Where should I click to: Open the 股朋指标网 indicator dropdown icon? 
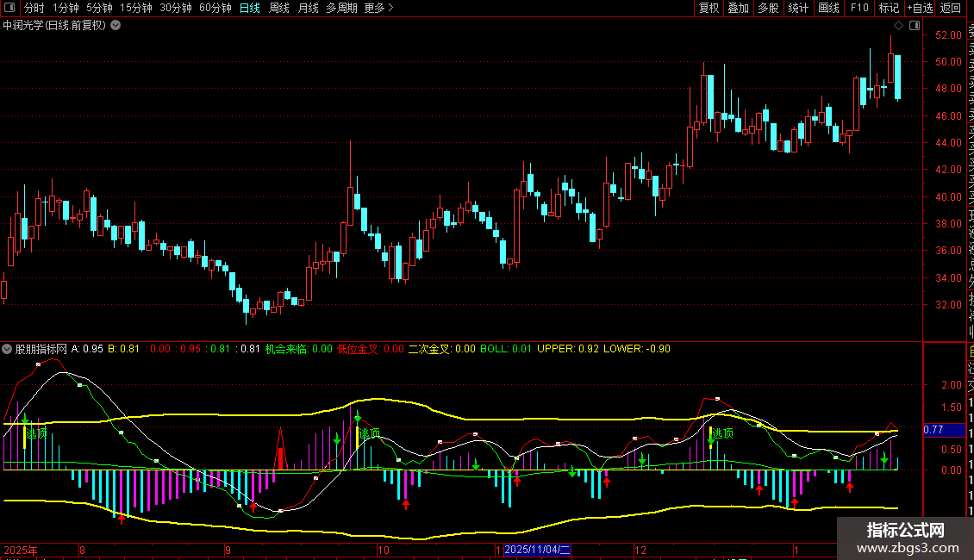[7, 349]
